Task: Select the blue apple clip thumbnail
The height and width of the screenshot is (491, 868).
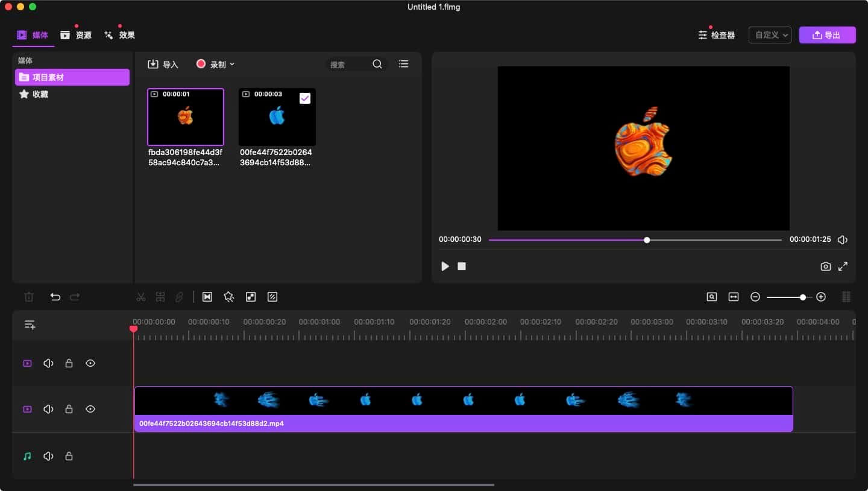Action: (x=277, y=117)
